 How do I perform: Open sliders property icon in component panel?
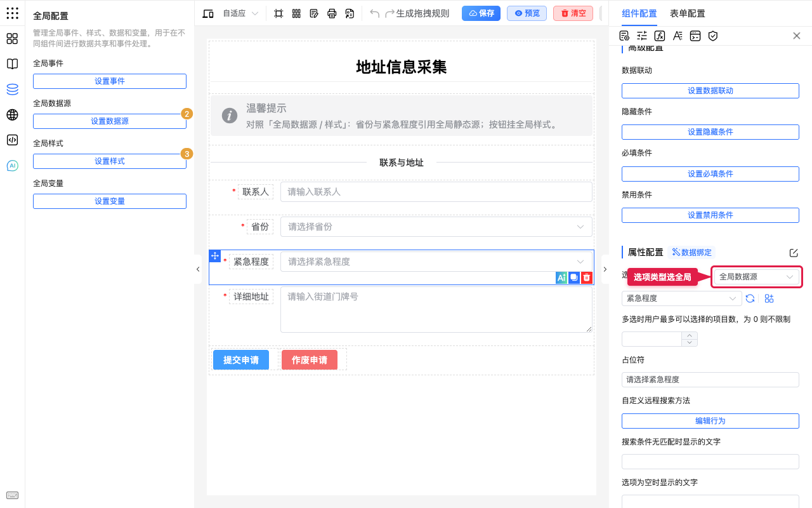pos(642,36)
